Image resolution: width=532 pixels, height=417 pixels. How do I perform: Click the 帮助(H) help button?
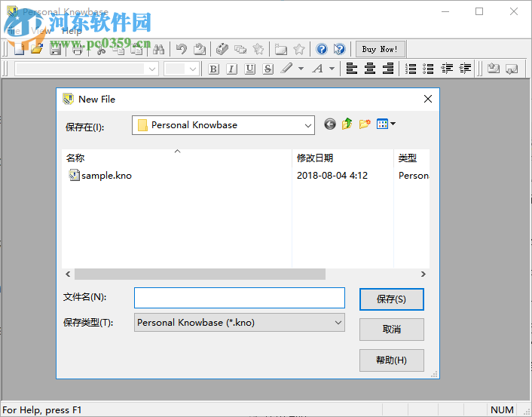392,360
